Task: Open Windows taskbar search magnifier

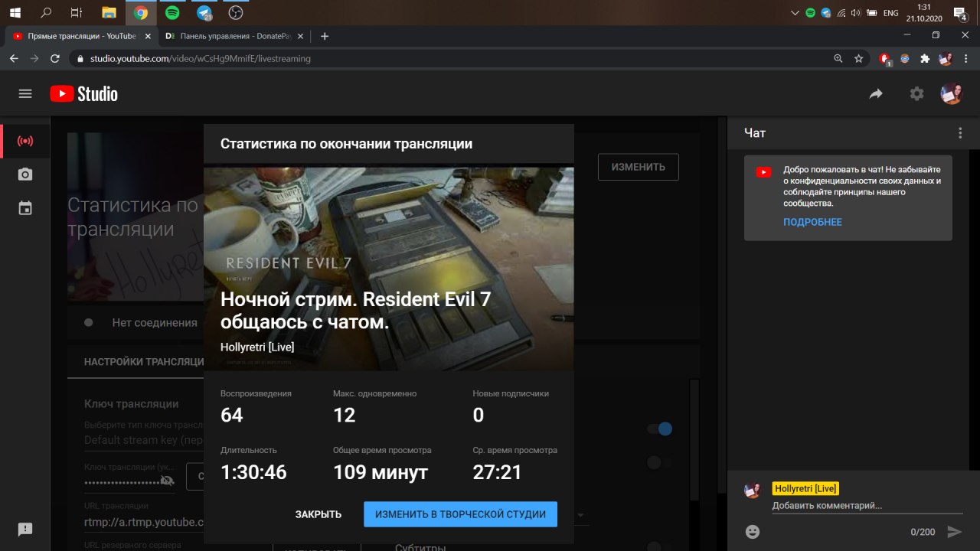Action: 46,12
